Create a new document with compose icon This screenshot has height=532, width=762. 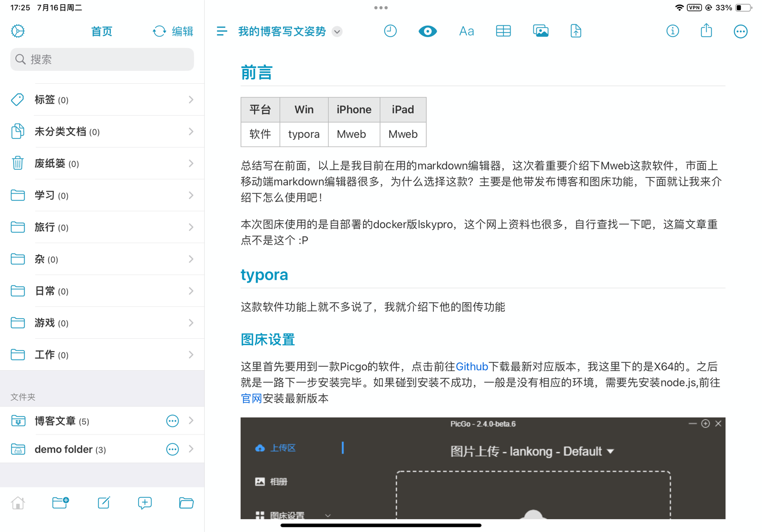pos(104,502)
